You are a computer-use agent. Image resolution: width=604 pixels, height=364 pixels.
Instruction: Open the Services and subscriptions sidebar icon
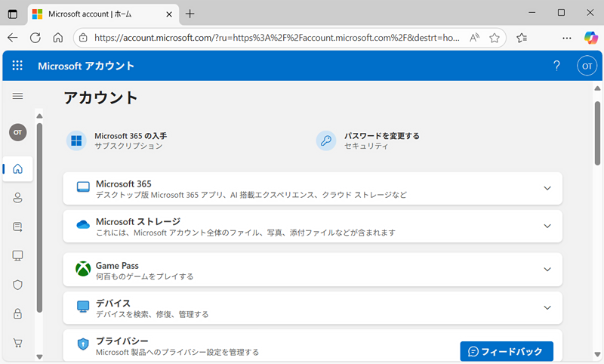pos(17,227)
